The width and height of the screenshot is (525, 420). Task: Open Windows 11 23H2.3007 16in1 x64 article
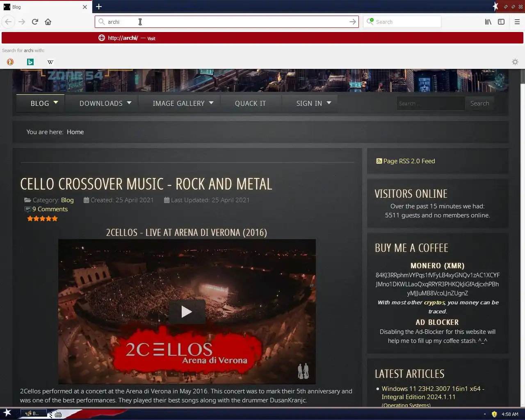click(433, 393)
